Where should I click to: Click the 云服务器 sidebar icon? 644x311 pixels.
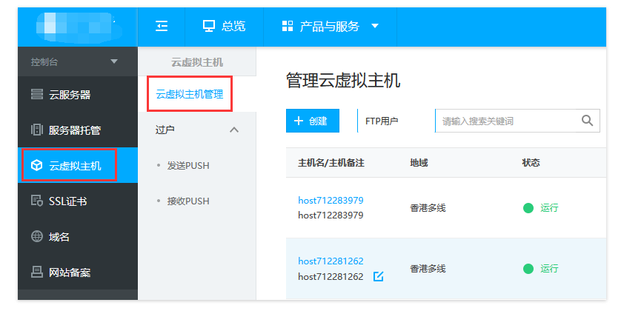(36, 95)
